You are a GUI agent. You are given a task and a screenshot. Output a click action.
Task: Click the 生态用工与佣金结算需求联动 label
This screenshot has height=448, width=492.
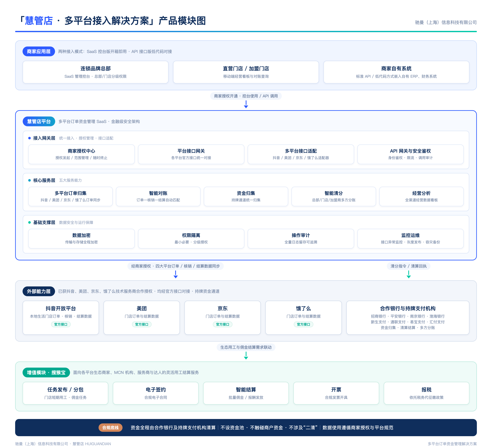pyautogui.click(x=246, y=347)
